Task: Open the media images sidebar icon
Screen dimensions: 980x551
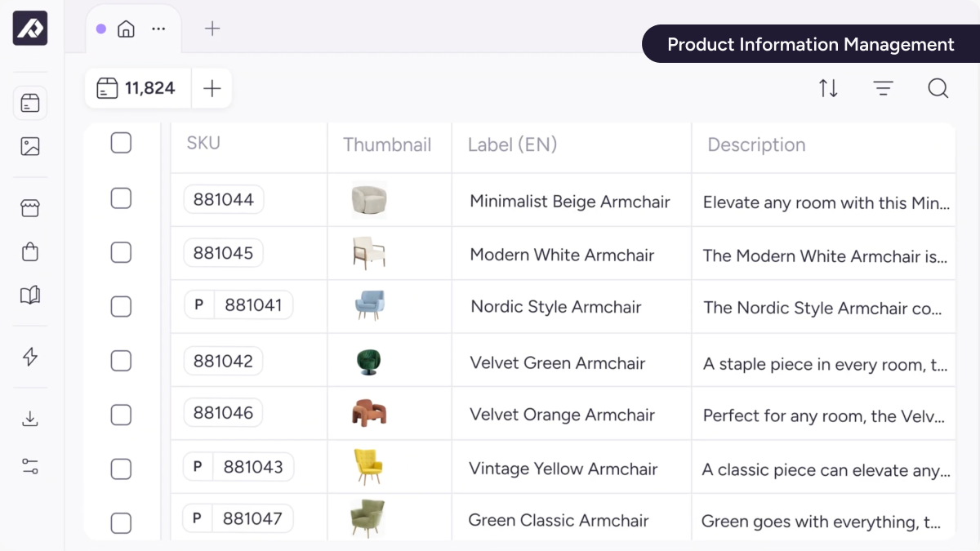Action: pos(30,147)
